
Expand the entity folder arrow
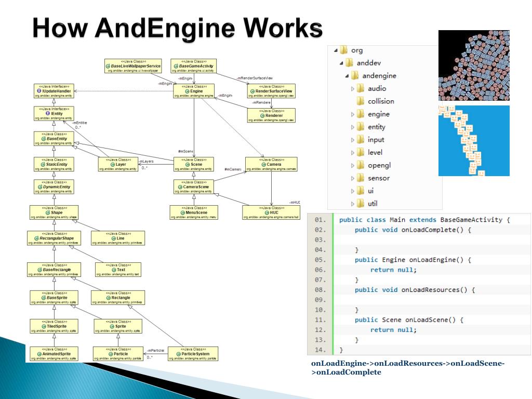pyautogui.click(x=353, y=127)
